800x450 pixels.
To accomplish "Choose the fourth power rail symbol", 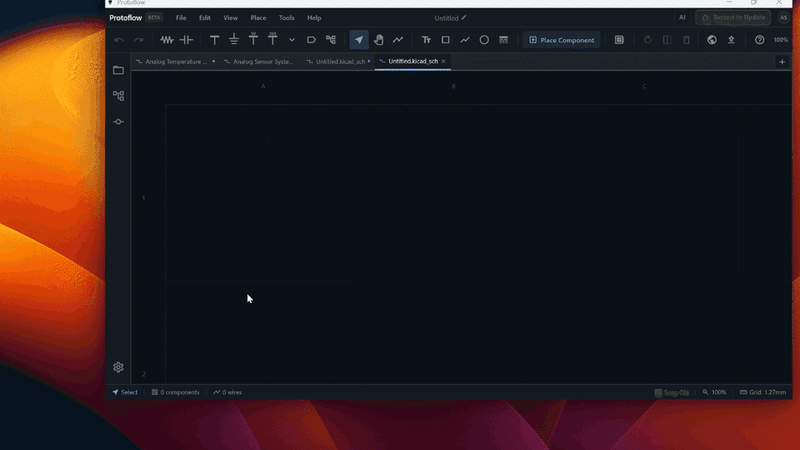I will click(x=272, y=39).
